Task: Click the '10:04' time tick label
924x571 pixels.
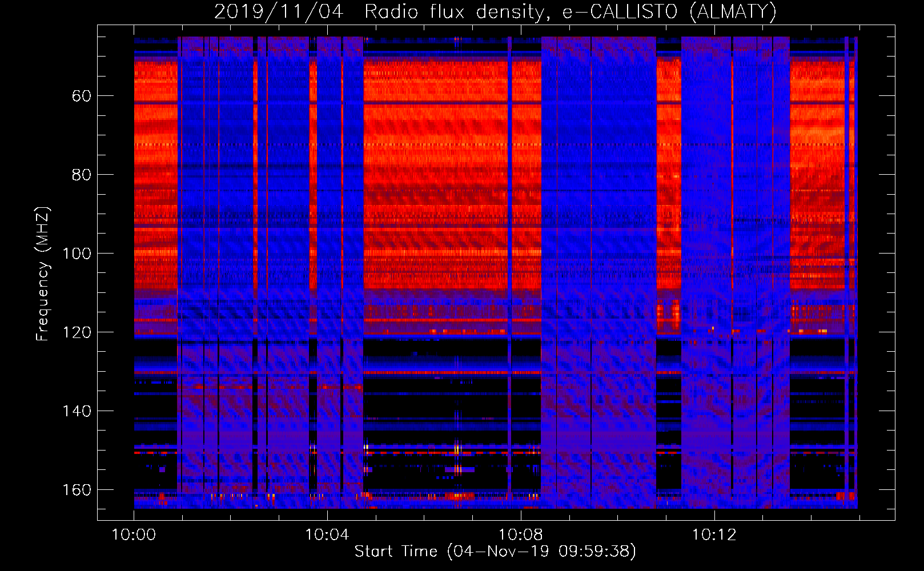Action: (x=327, y=535)
